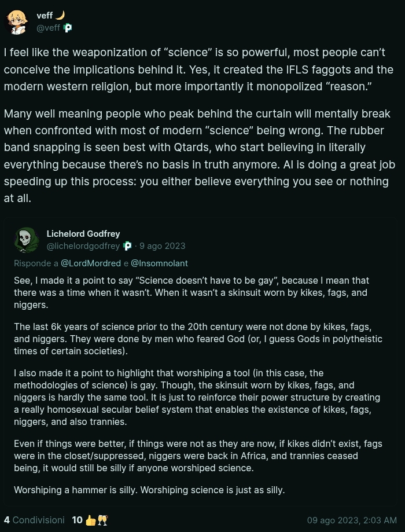Click veff's profile avatar picture
Screen dimensions: 405x532
pyautogui.click(x=17, y=21)
